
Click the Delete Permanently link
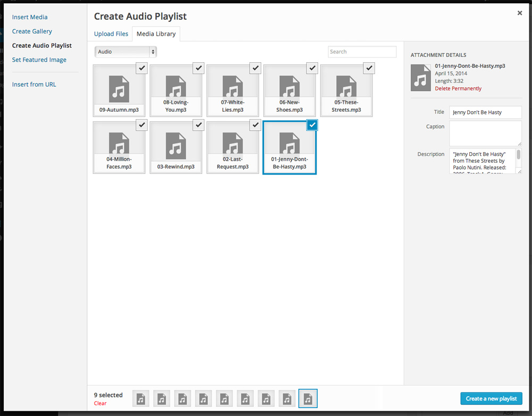click(x=458, y=88)
